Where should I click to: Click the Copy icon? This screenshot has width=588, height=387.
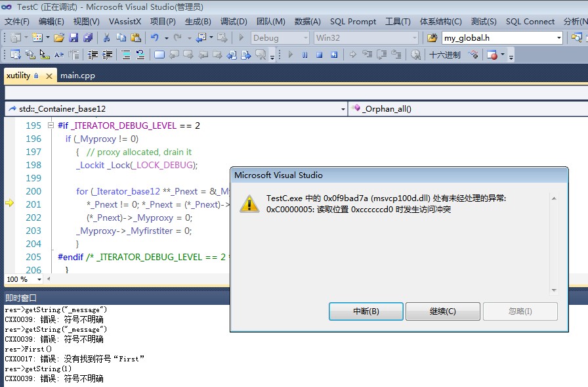tap(121, 37)
